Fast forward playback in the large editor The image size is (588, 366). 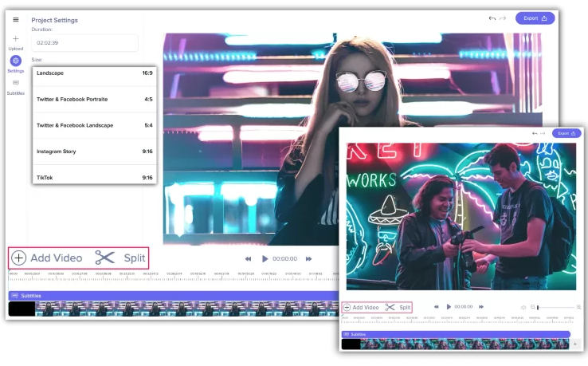(308, 258)
